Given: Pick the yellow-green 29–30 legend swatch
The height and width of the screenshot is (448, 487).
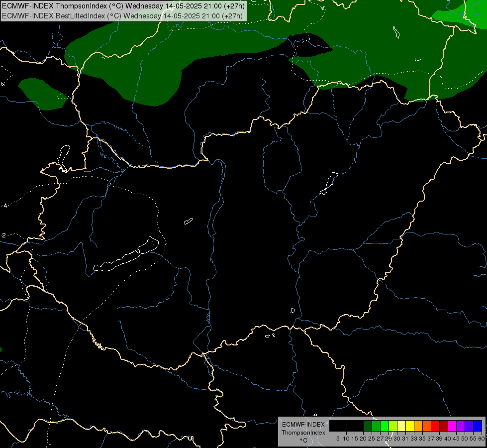Looking at the screenshot, I should [393, 426].
